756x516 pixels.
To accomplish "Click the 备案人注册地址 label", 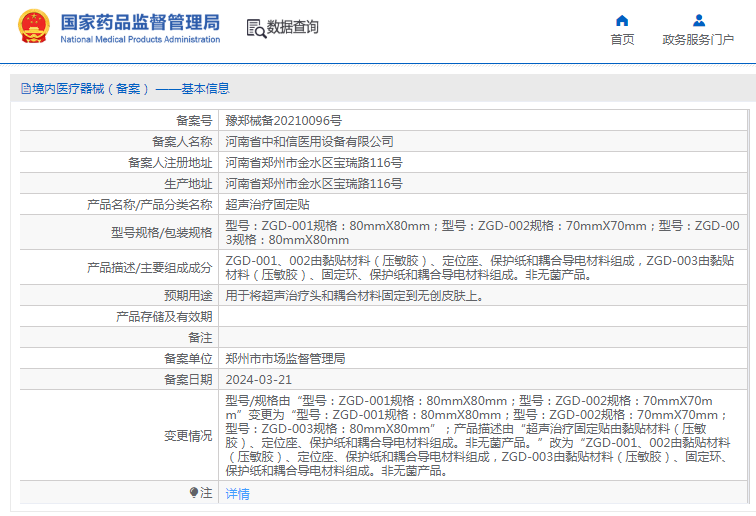I will 170,163.
